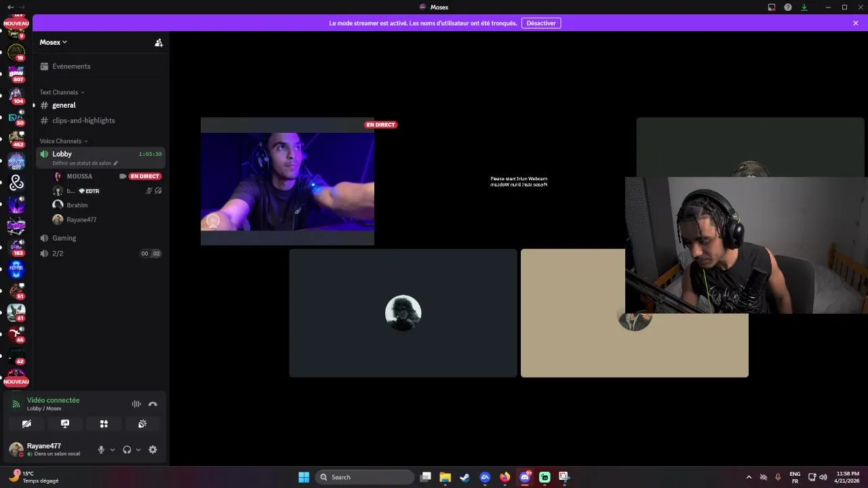Open inbox icon in the title bar
Screen dimensions: 868x488
[772, 7]
